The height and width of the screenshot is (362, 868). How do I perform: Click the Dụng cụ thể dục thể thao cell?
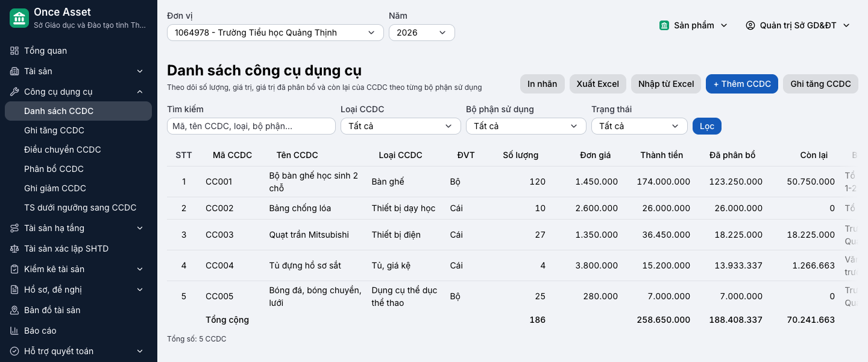[404, 296]
